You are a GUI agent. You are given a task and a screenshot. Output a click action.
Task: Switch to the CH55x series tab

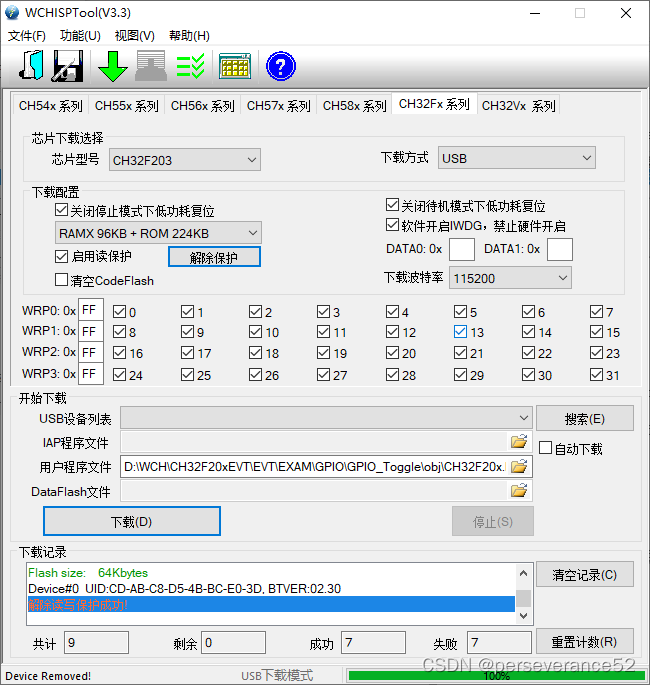click(126, 106)
